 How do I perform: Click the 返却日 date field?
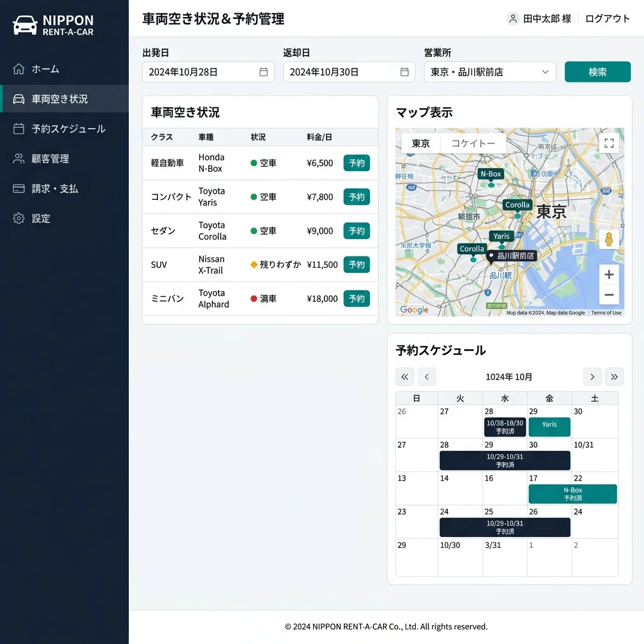pyautogui.click(x=349, y=72)
